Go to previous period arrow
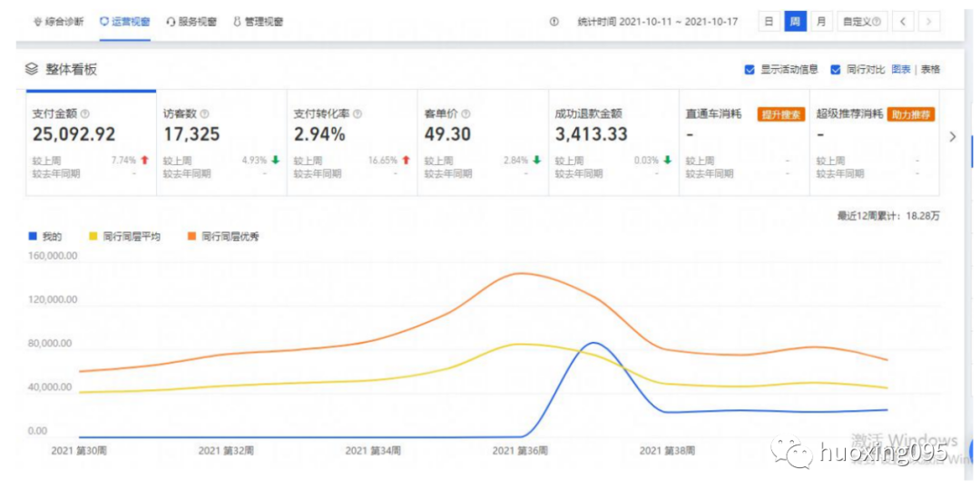The width and height of the screenshot is (980, 498). (904, 22)
